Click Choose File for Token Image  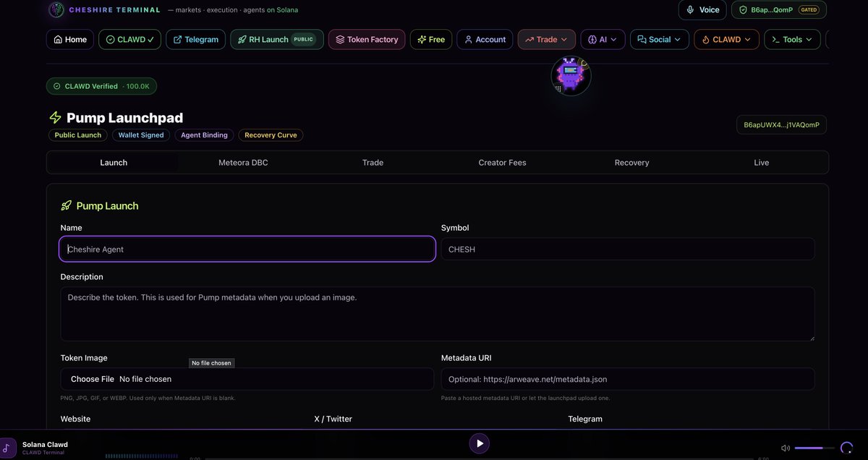[x=92, y=379]
